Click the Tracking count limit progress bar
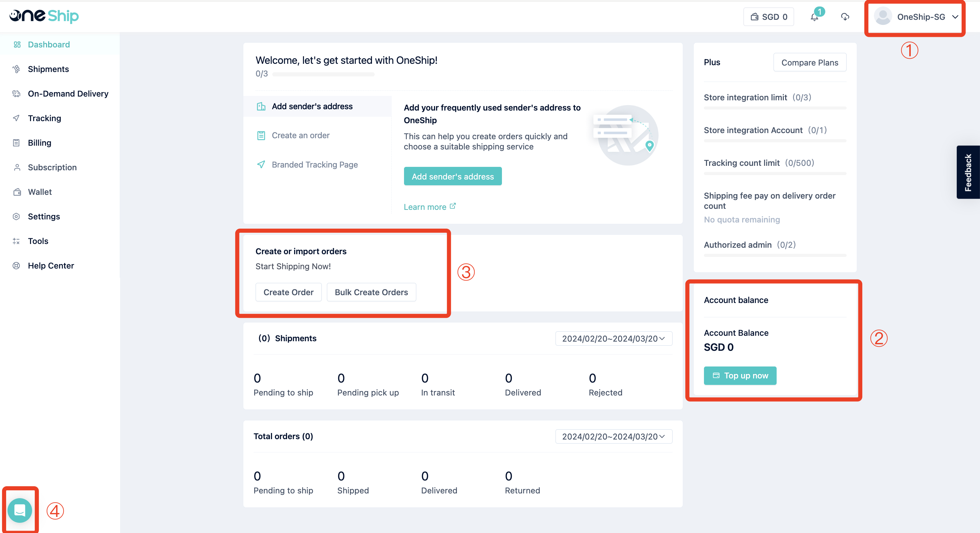This screenshot has height=533, width=980. (775, 174)
